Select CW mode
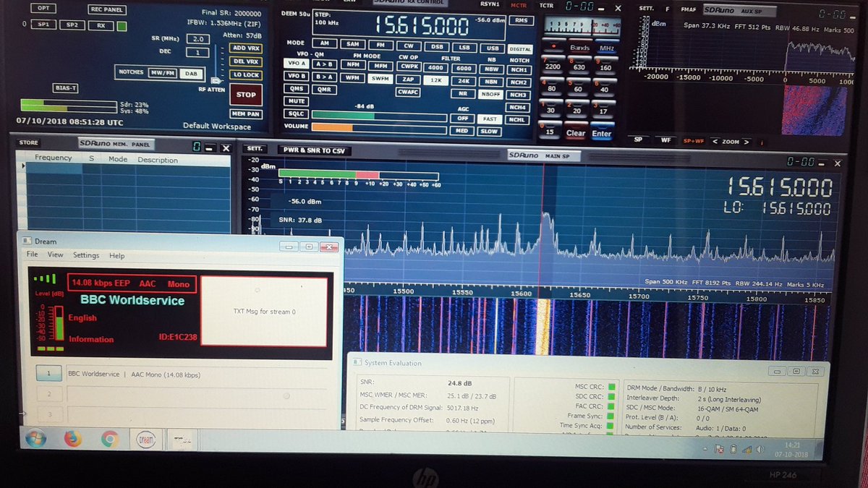 409,45
